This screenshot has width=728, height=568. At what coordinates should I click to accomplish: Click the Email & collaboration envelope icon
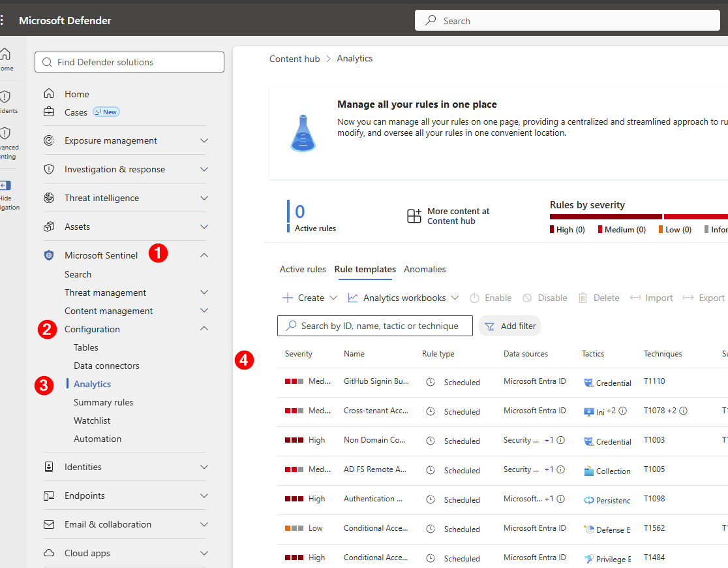pos(49,524)
